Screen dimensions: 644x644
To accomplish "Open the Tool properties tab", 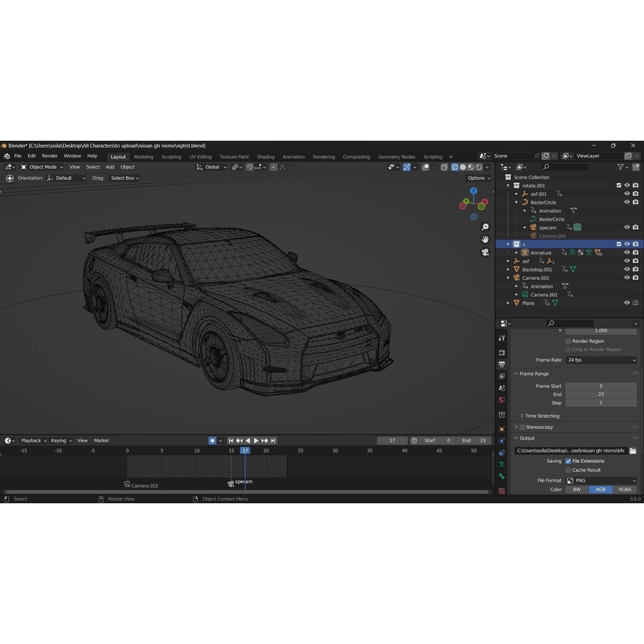I will [x=502, y=338].
